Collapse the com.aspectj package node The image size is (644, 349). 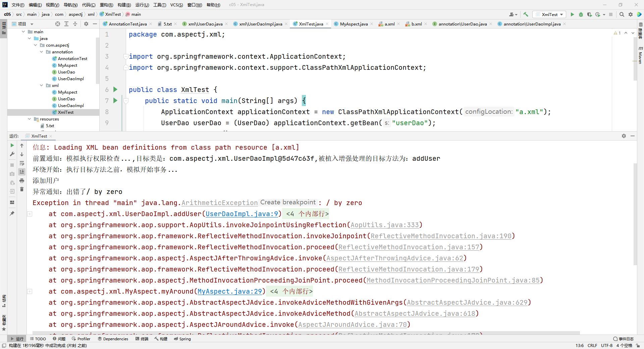[36, 45]
